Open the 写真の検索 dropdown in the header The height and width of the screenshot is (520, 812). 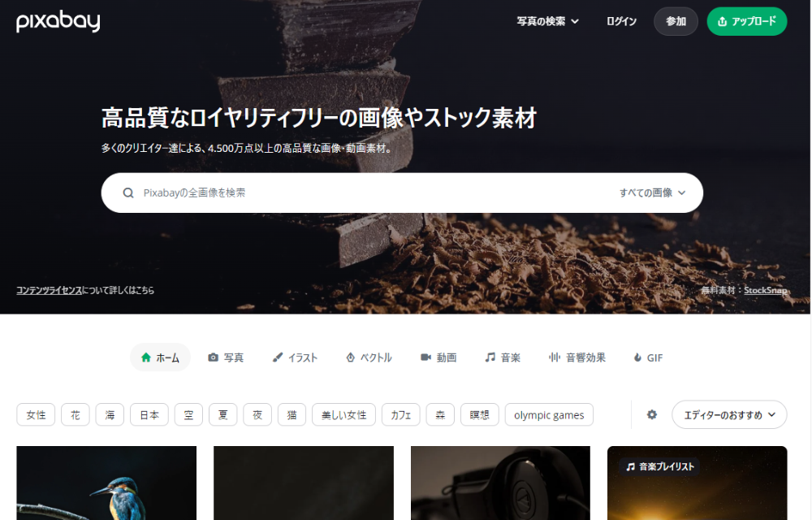tap(546, 21)
